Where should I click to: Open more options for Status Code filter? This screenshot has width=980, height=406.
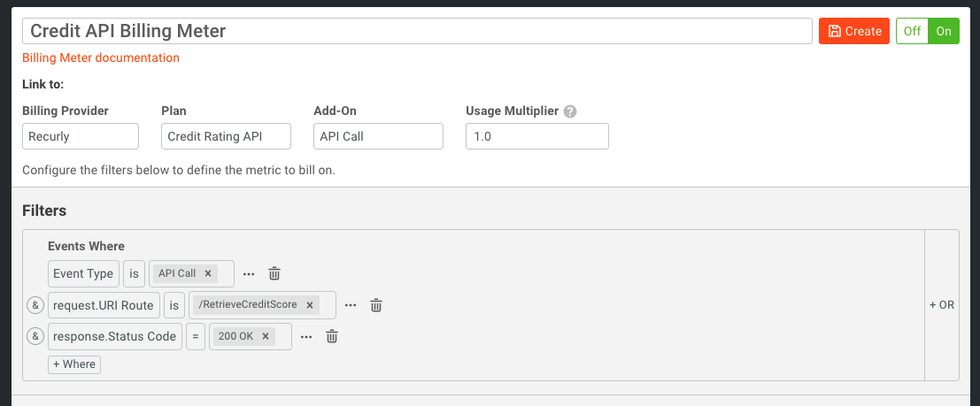click(x=306, y=337)
